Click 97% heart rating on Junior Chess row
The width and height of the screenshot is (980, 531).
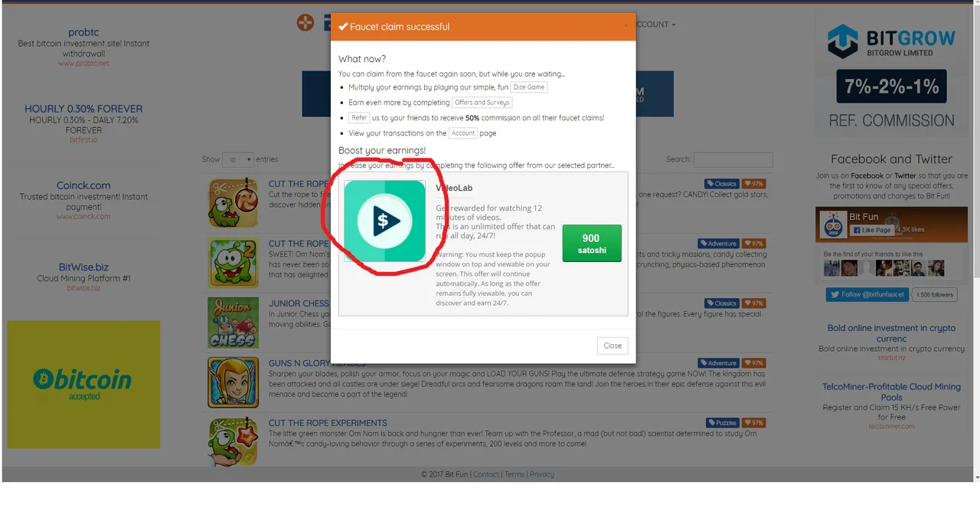754,303
